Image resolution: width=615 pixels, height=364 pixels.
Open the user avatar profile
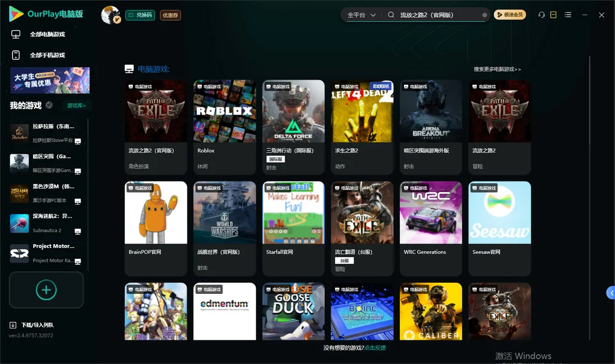coord(111,15)
